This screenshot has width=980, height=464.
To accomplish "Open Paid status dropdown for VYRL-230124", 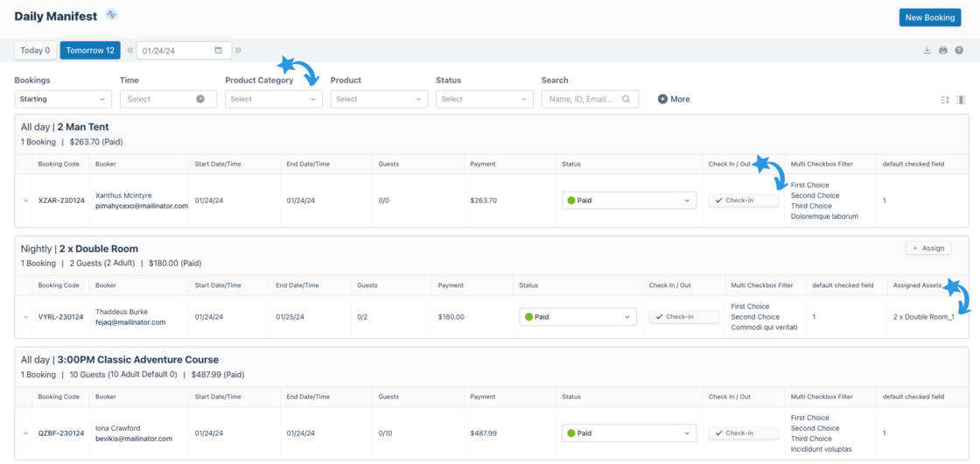I will click(578, 317).
